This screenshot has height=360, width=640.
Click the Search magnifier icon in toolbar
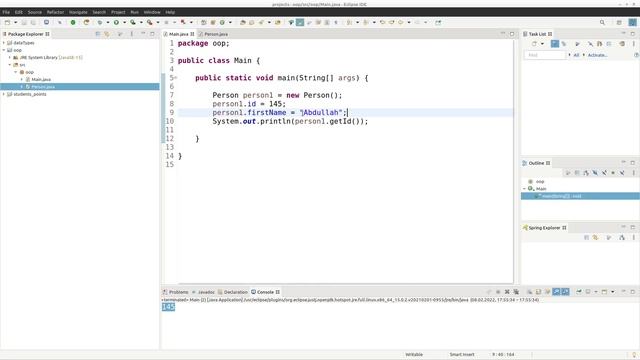(x=602, y=22)
